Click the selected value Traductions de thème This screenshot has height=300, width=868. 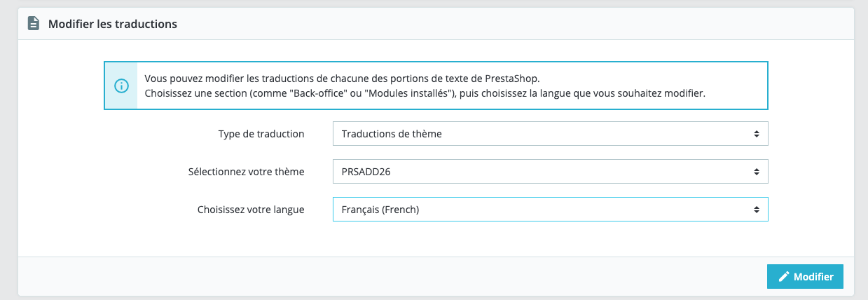392,133
